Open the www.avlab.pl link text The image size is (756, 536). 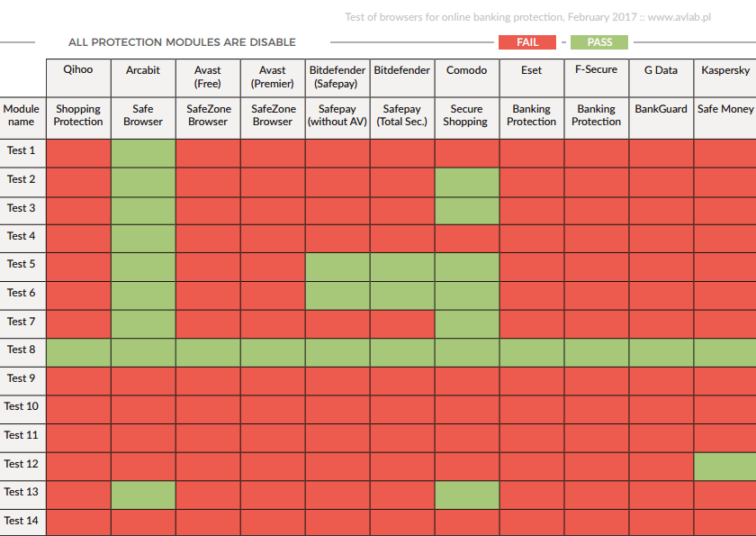point(680,17)
